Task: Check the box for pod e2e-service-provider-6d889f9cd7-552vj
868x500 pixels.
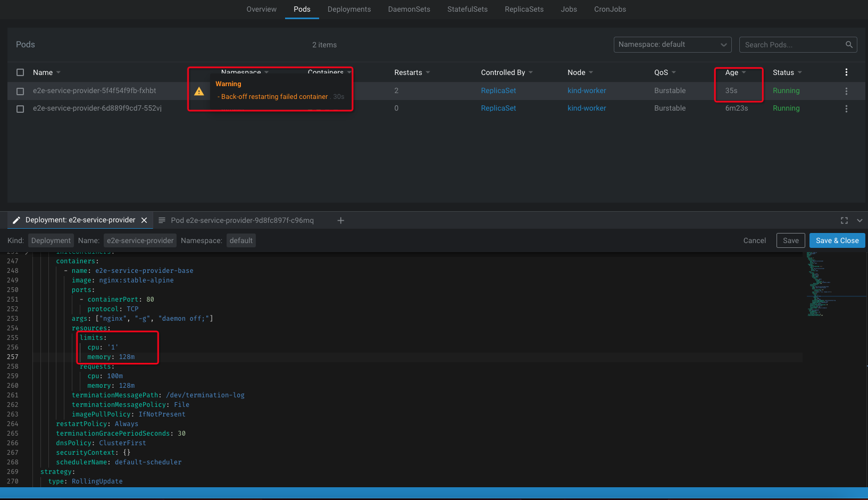Action: click(x=20, y=109)
